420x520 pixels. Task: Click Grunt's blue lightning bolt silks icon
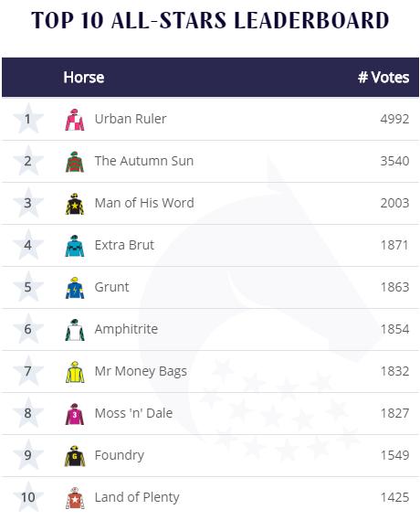click(75, 288)
